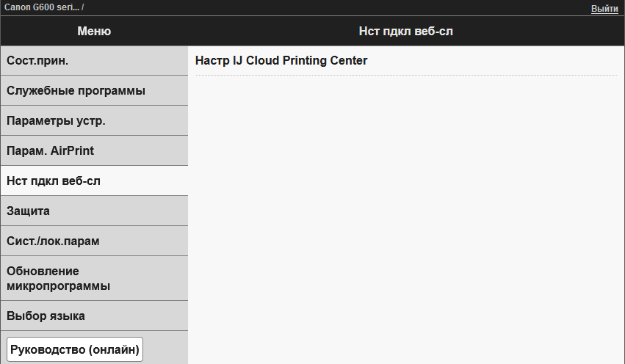Viewport: 625px width, 364px height.
Task: Click the slash after Canon G600 seri...
Action: (x=83, y=7)
